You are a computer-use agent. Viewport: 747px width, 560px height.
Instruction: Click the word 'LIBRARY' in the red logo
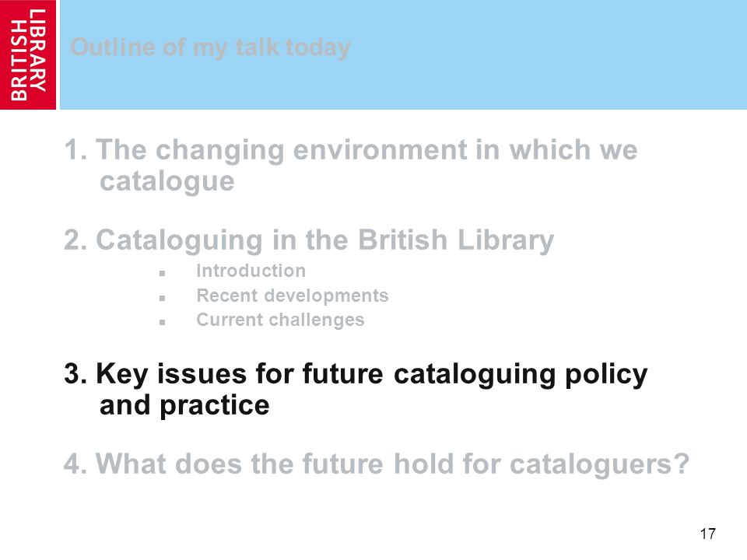37,50
